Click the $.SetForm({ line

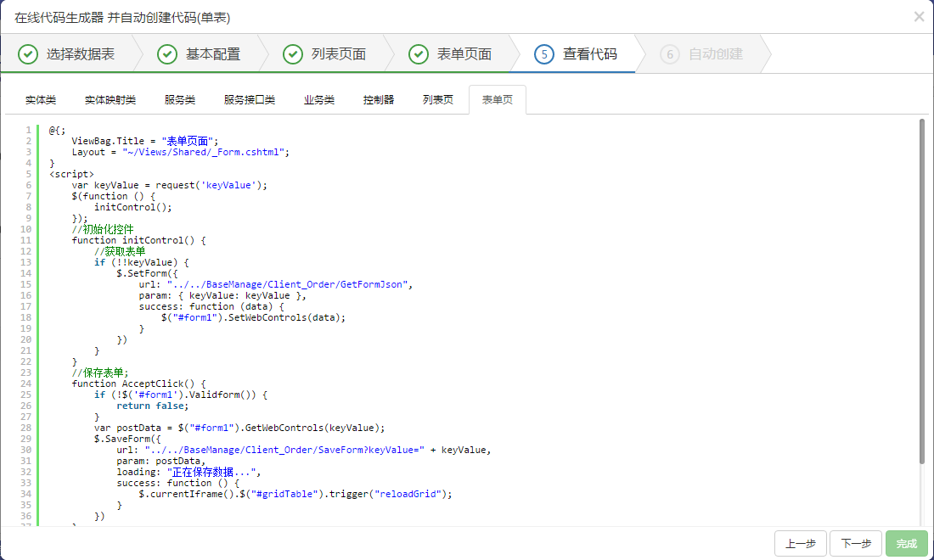147,273
